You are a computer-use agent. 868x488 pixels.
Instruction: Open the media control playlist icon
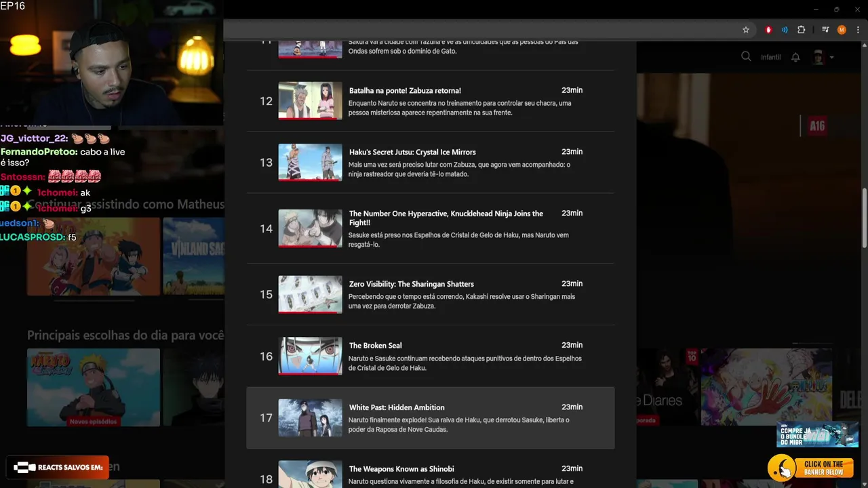825,30
